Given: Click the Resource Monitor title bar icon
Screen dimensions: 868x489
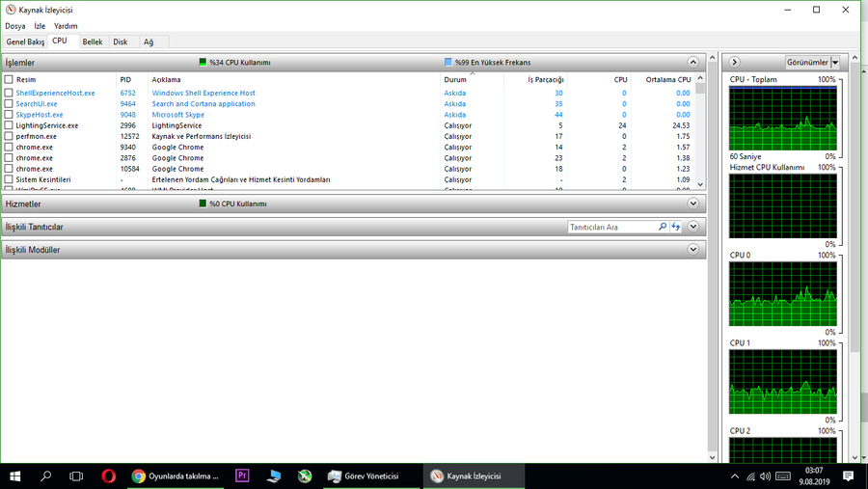Looking at the screenshot, I should tap(11, 10).
